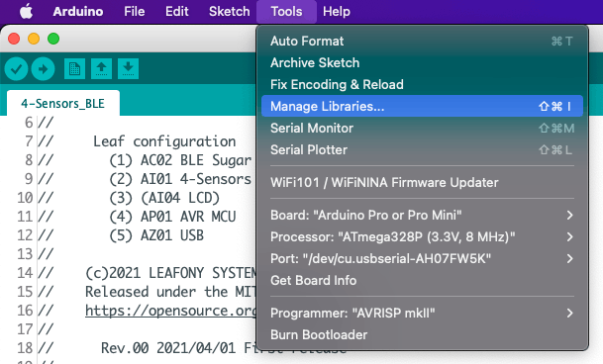Image resolution: width=603 pixels, height=364 pixels.
Task: Expand the Processor submenu
Action: [x=422, y=236]
